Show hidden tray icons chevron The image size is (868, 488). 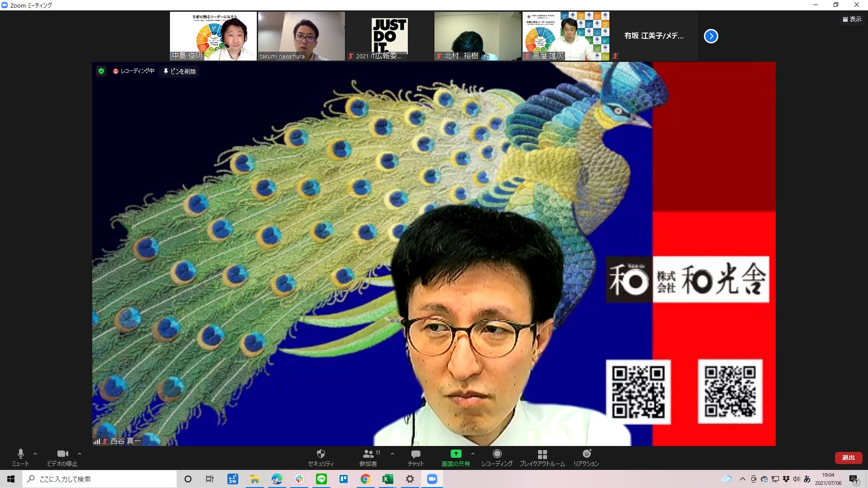742,479
